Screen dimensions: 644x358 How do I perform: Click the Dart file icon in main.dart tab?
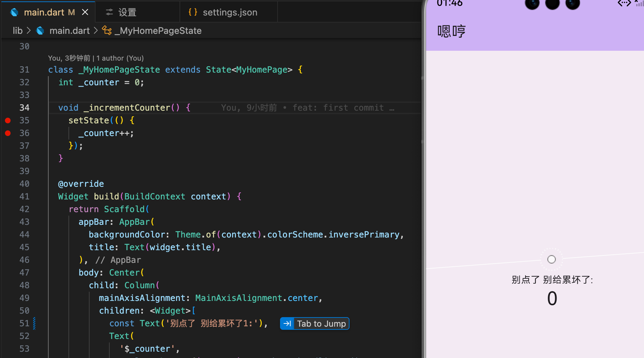pos(14,12)
